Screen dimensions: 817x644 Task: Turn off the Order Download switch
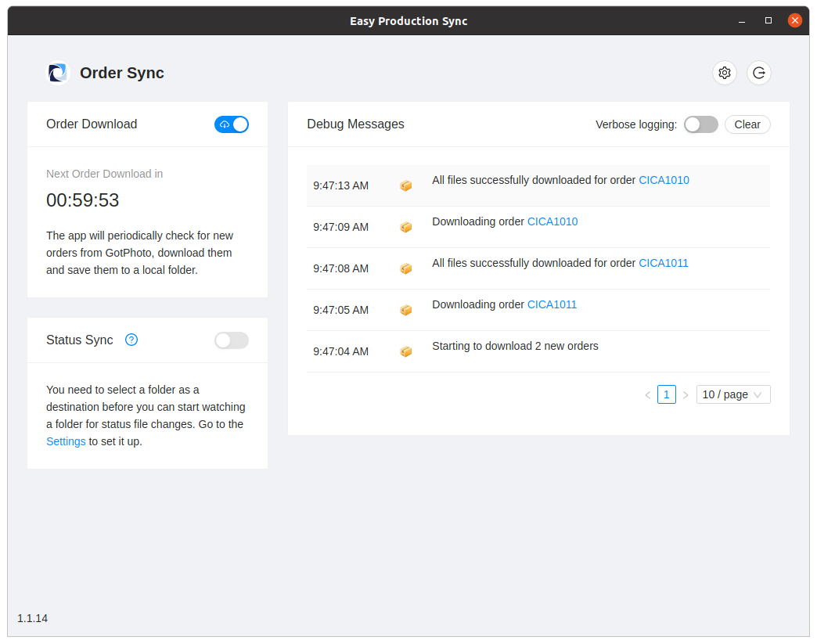(x=232, y=124)
